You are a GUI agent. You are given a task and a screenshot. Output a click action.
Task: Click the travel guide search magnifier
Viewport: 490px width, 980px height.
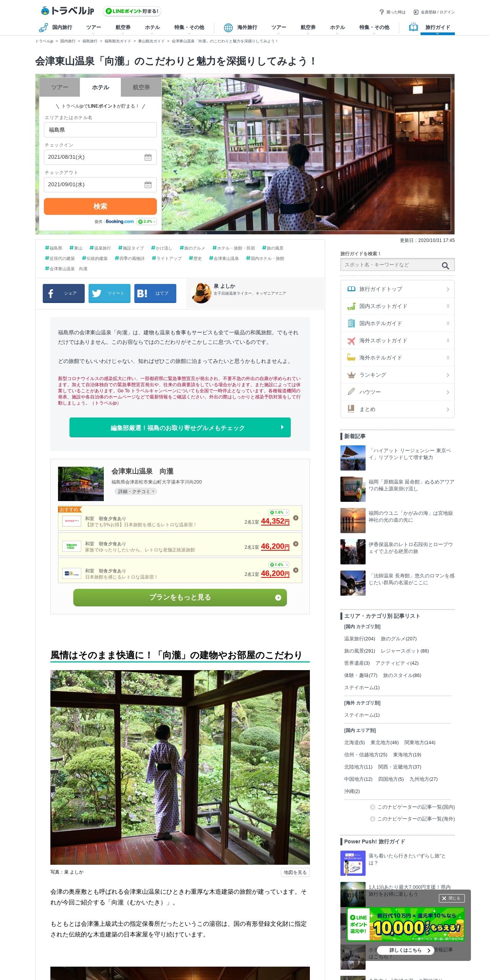[x=445, y=266]
